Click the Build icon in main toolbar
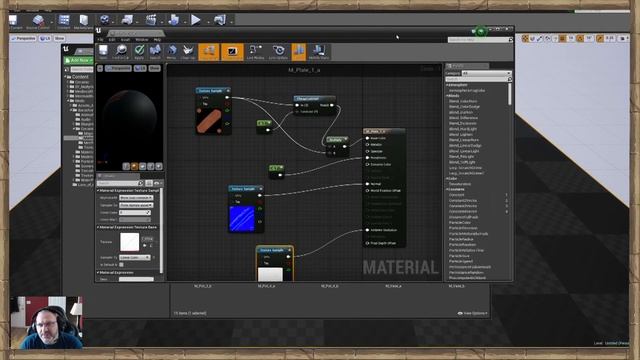This screenshot has width=640, height=360. coord(174,20)
